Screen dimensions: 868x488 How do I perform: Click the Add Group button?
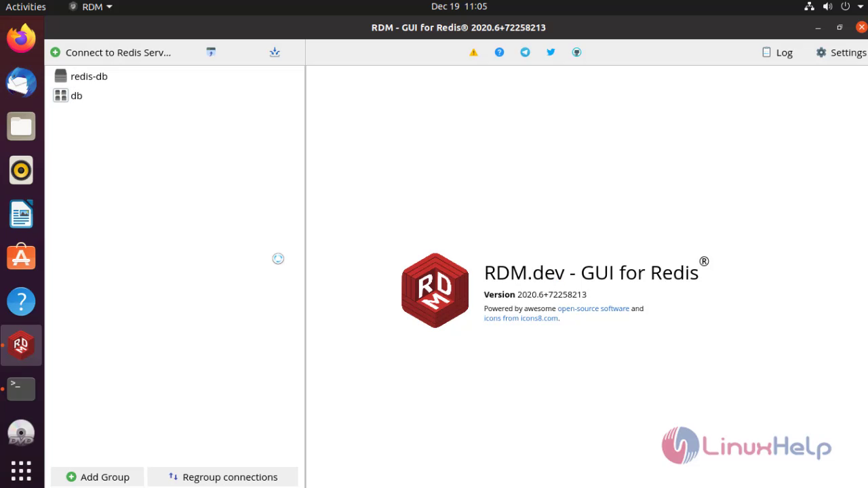coord(98,476)
